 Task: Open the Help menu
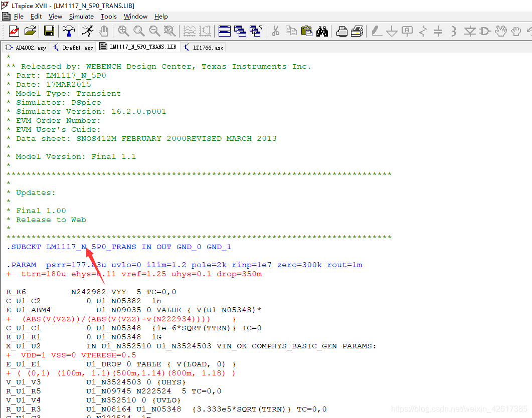pos(161,16)
